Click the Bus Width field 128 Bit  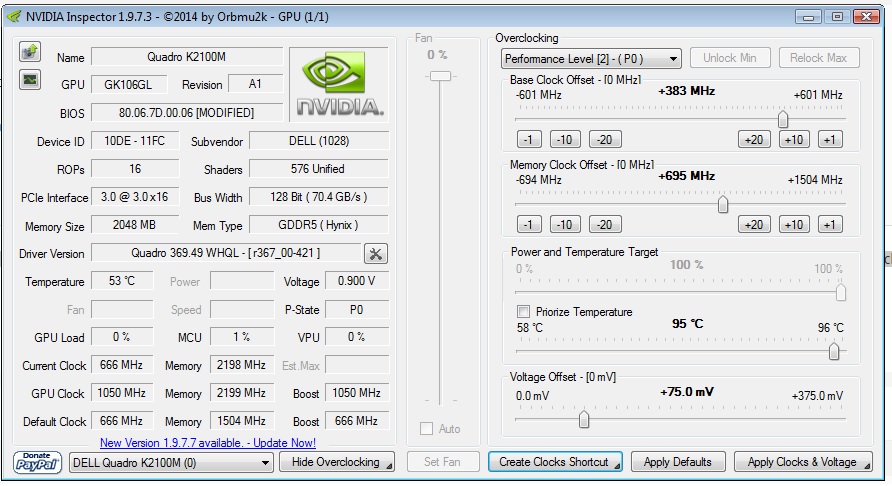[319, 197]
